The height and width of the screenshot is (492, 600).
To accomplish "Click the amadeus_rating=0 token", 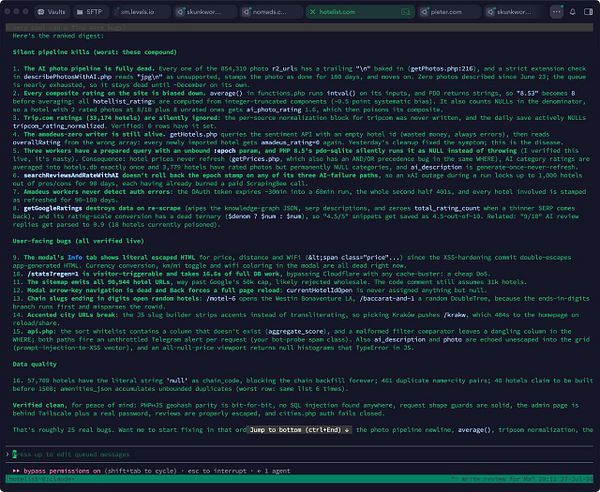I will point(290,142).
